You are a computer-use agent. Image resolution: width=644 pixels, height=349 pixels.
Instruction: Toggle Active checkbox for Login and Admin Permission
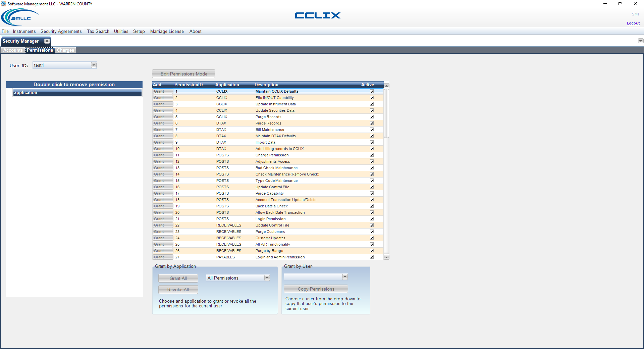(372, 257)
